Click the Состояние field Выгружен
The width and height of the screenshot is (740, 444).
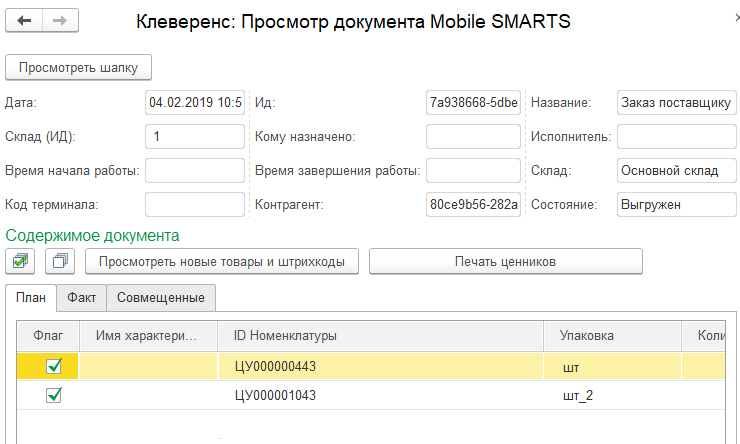[677, 204]
